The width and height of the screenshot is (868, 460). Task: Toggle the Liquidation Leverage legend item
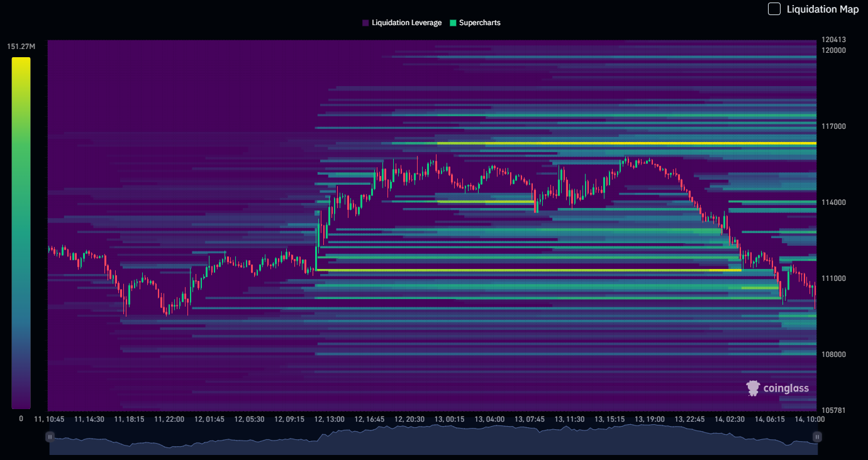(406, 23)
